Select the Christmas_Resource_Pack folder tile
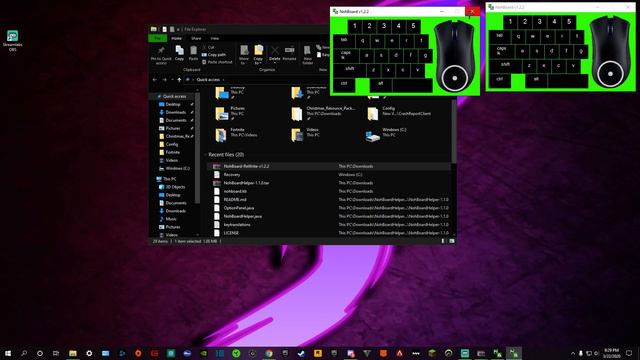 pyautogui.click(x=324, y=113)
